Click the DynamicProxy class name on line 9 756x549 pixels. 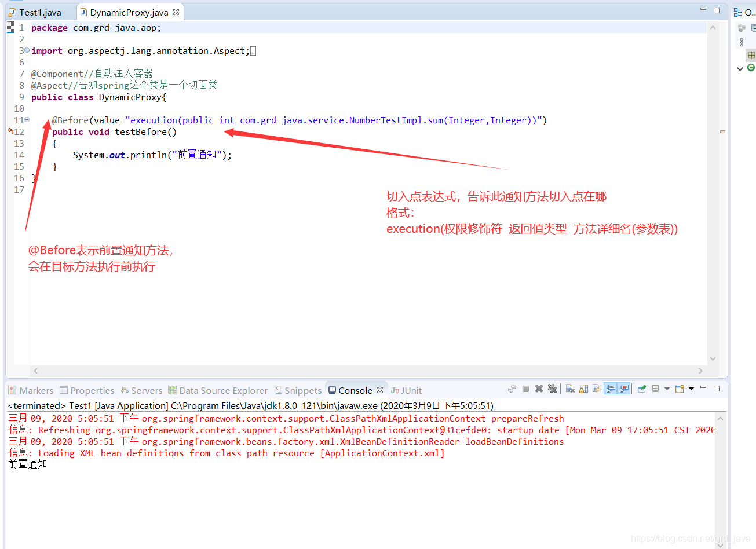[x=130, y=97]
